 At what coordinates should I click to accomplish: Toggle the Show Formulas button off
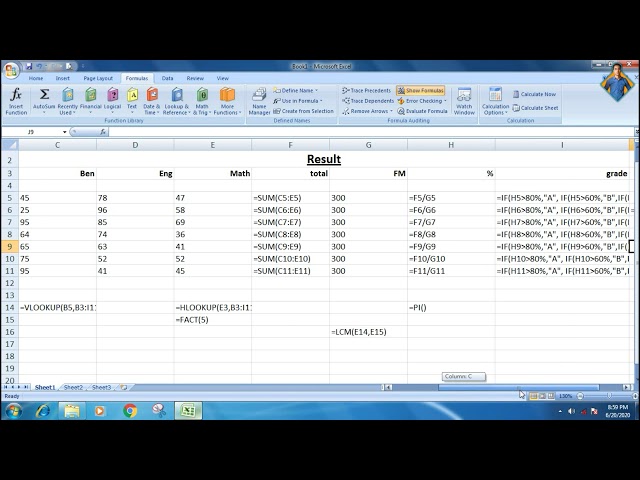(420, 91)
